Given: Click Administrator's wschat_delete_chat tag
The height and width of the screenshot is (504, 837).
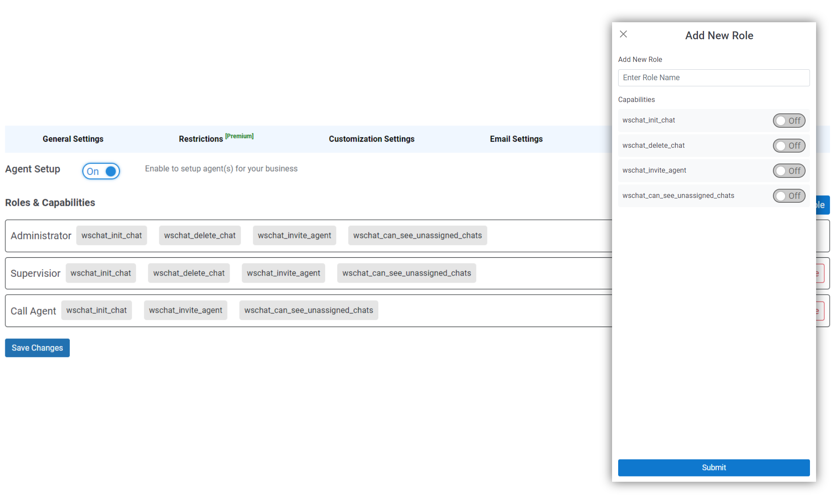Looking at the screenshot, I should [200, 235].
